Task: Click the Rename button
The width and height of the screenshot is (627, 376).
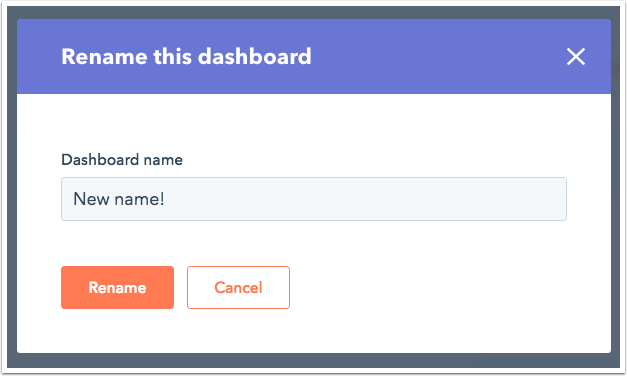Action: point(117,287)
